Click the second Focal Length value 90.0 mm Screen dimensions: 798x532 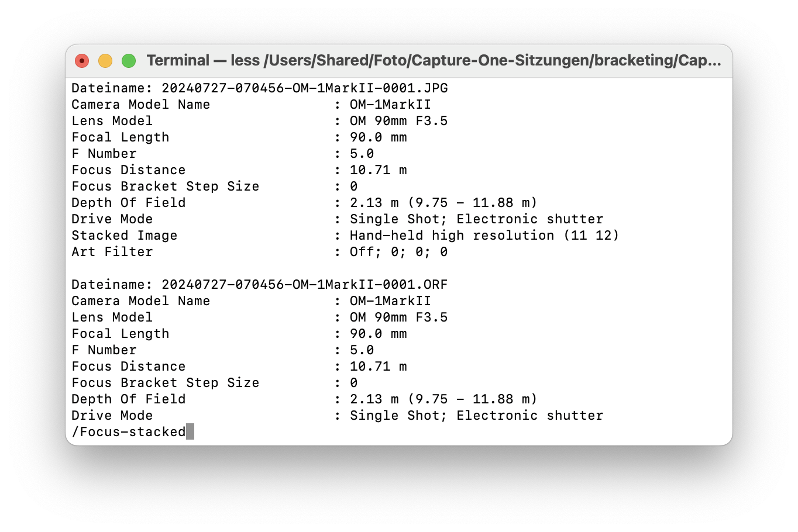(379, 334)
